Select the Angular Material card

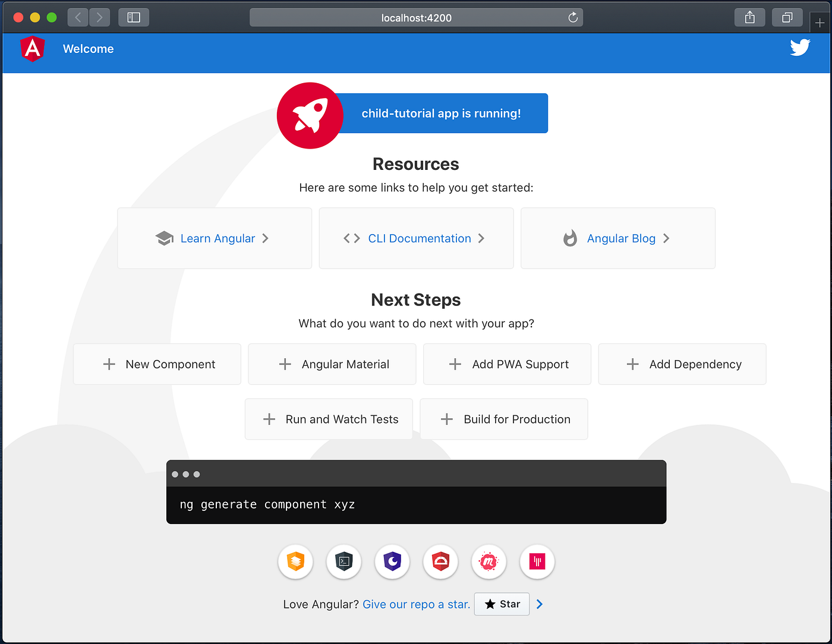332,364
